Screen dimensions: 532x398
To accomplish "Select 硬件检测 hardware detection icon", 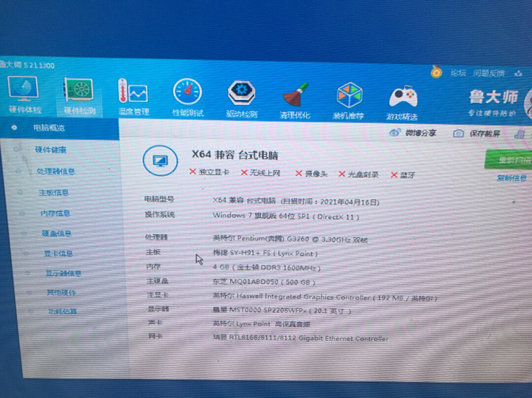I will point(79,90).
